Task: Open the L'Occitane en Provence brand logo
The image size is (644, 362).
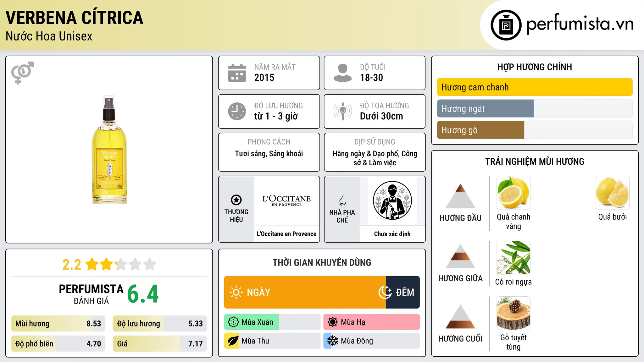Action: (x=286, y=200)
